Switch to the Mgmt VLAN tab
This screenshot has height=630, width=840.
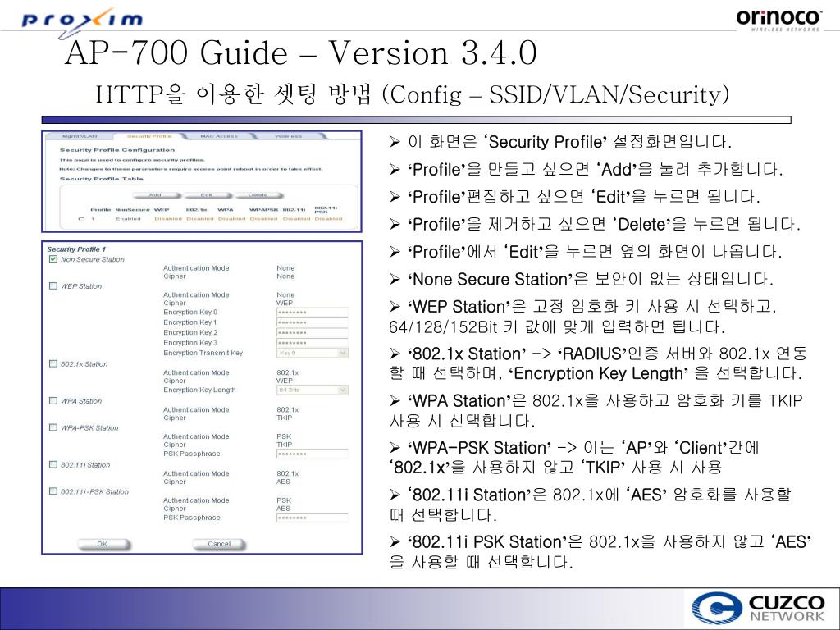[x=80, y=137]
